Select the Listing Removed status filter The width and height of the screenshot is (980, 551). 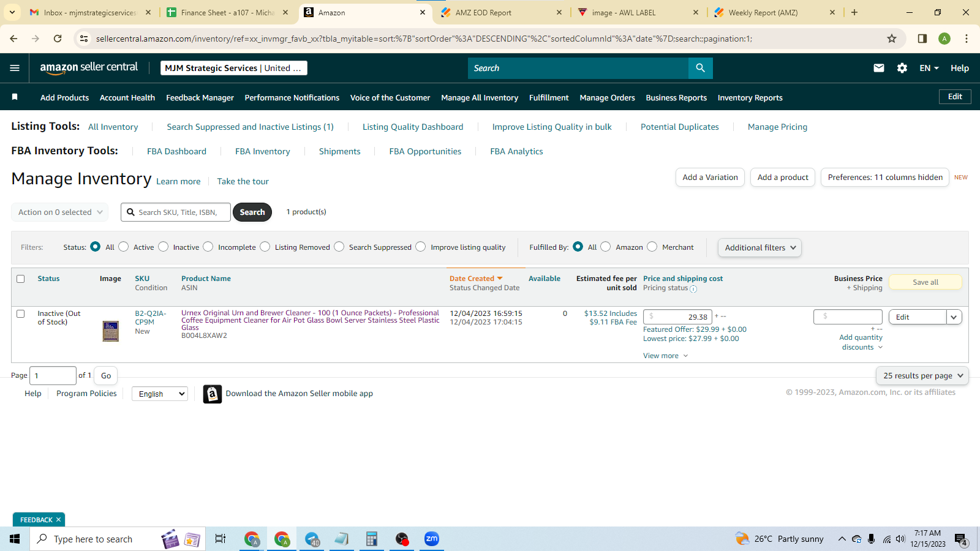[265, 247]
